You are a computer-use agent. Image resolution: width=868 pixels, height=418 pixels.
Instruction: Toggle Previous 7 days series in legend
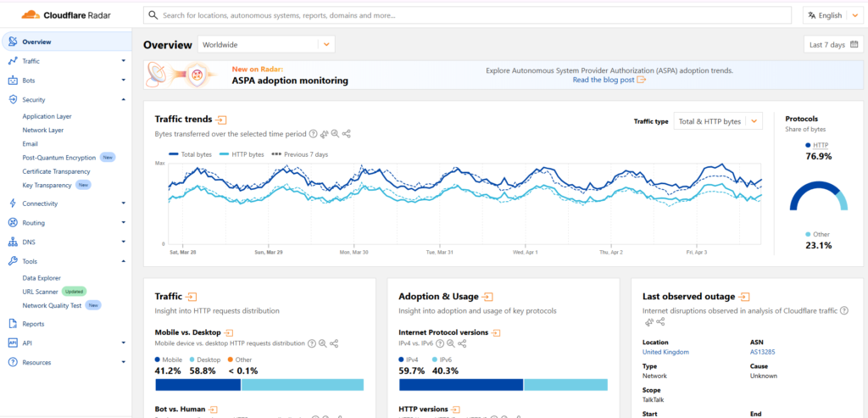click(299, 154)
